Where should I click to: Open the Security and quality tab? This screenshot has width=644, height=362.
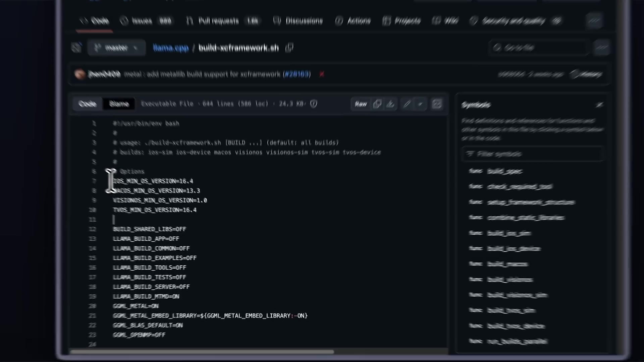click(516, 21)
